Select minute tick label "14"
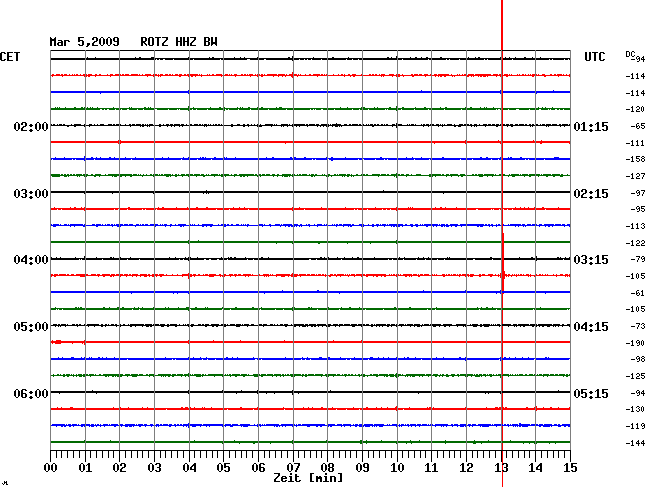 coord(535,468)
